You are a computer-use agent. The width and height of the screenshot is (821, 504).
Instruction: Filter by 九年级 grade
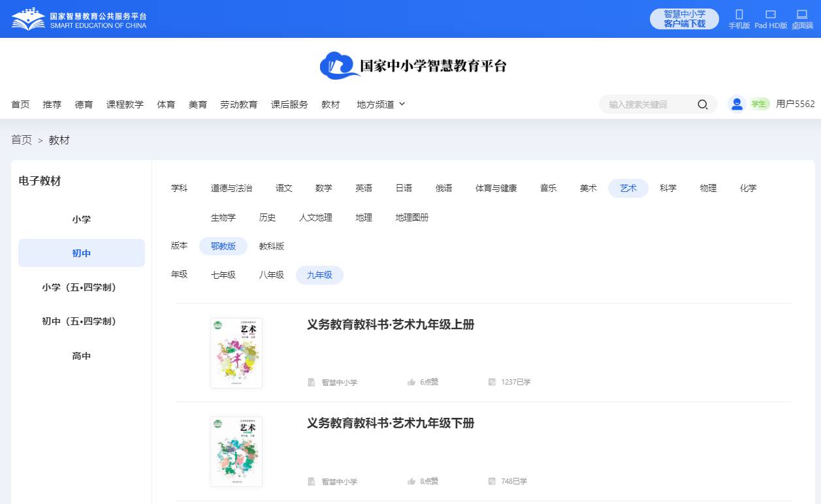click(x=320, y=275)
